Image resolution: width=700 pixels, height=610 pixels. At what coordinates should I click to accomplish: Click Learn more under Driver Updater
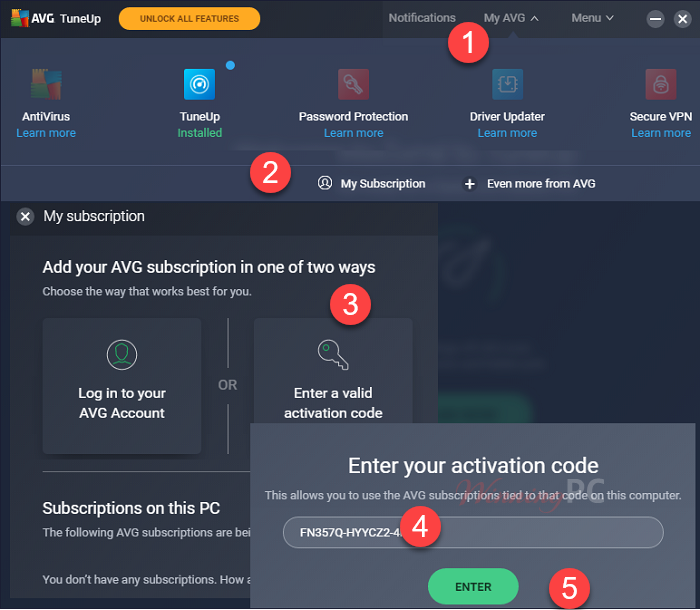(508, 133)
